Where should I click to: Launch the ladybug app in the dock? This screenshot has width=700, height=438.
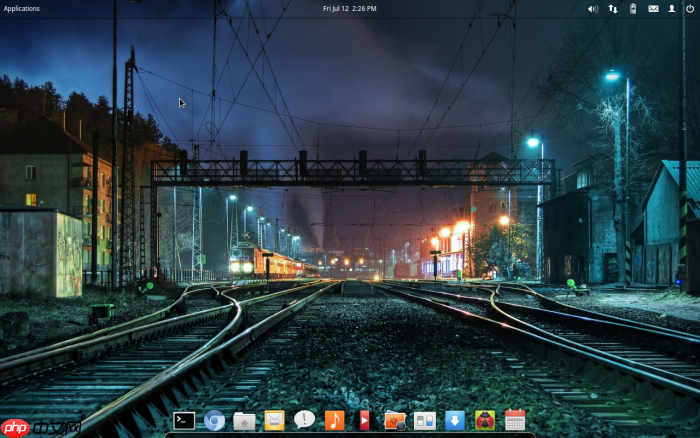pyautogui.click(x=485, y=421)
